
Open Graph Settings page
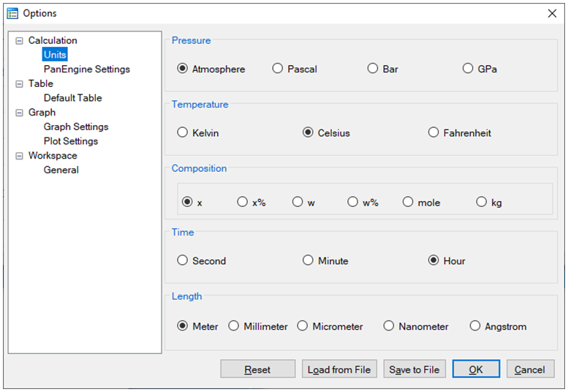(x=75, y=127)
